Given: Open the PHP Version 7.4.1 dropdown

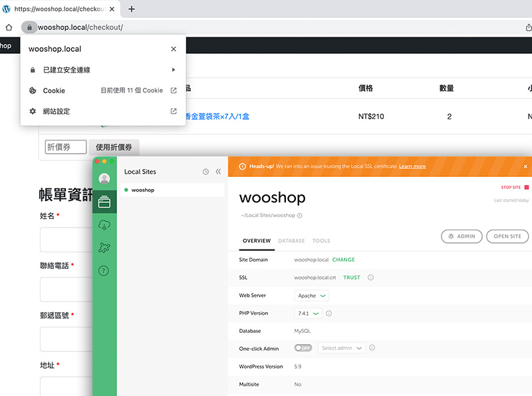Looking at the screenshot, I should (x=308, y=313).
